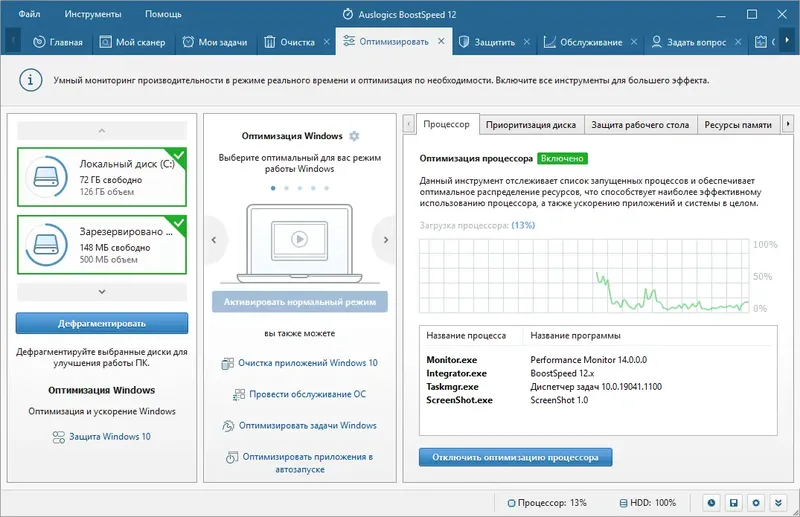Select the Процессор sub-tab
The height and width of the screenshot is (517, 800).
(446, 124)
